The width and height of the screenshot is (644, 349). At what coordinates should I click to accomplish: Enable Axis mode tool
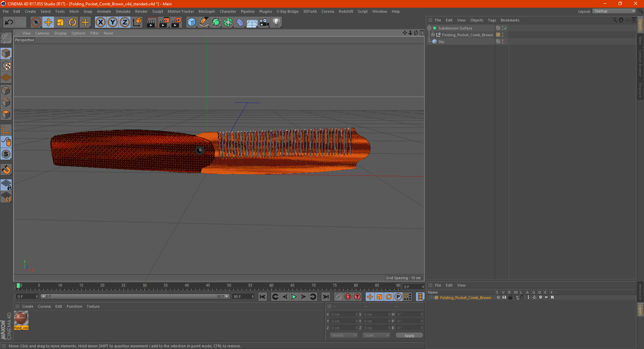[x=6, y=130]
